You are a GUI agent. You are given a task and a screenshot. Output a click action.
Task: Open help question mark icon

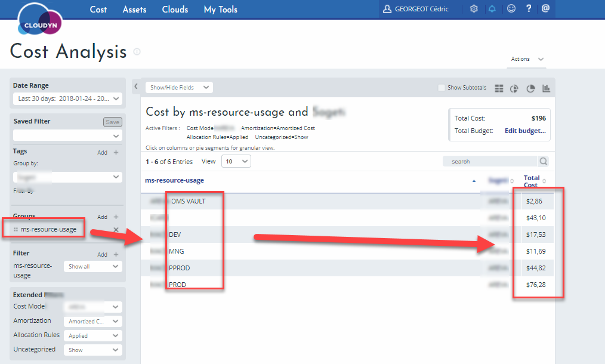529,8
